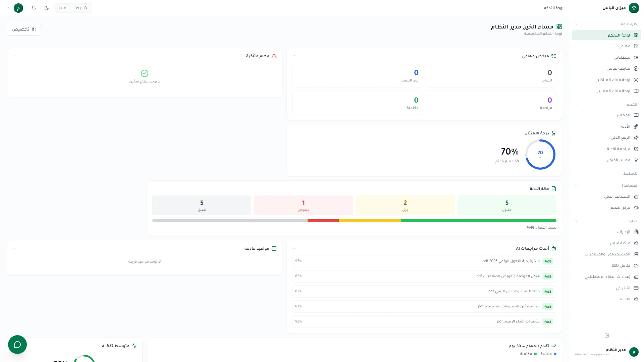Viewport: 644px width, 362px height.
Task: Collapse the المساعدة section chevron
Action: pos(576,186)
